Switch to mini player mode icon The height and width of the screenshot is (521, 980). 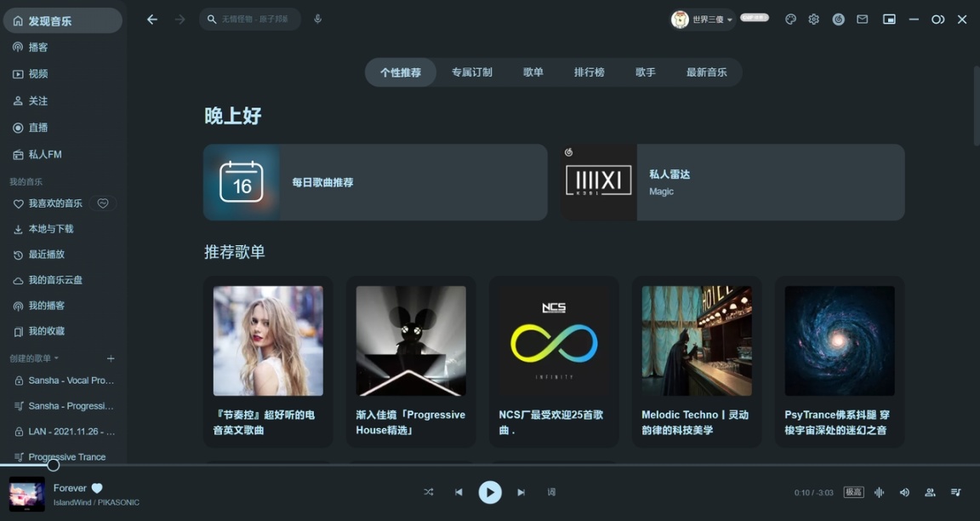pos(889,20)
